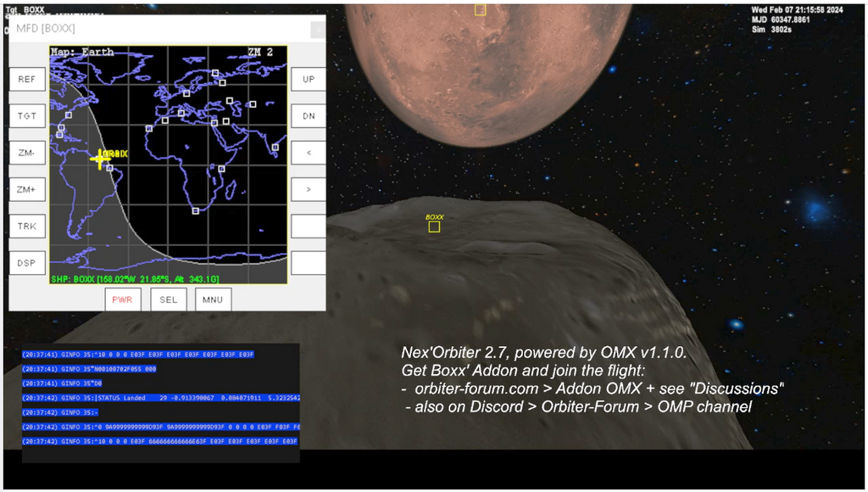This screenshot has width=868, height=492.
Task: Click the REF button in MFD
Action: (x=27, y=79)
